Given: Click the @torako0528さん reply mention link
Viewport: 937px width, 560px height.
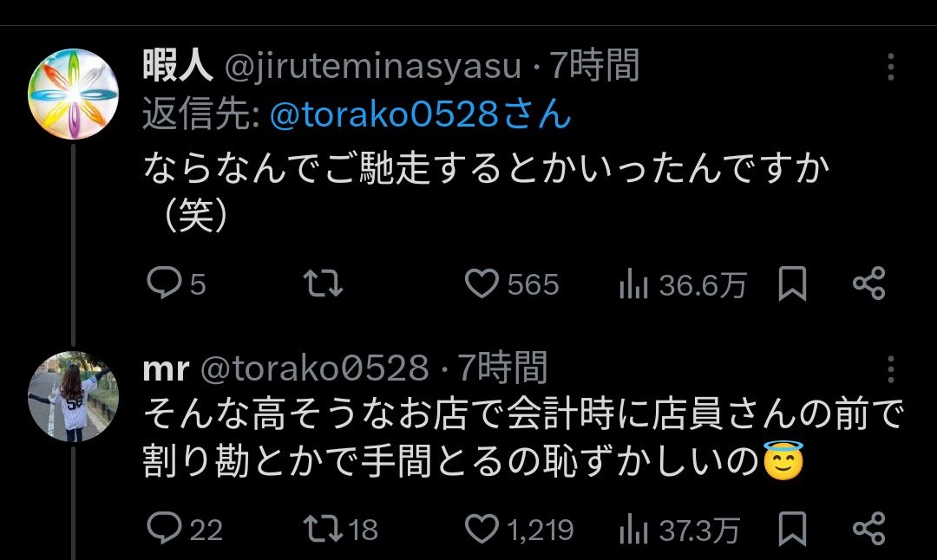Looking at the screenshot, I should coord(421,115).
